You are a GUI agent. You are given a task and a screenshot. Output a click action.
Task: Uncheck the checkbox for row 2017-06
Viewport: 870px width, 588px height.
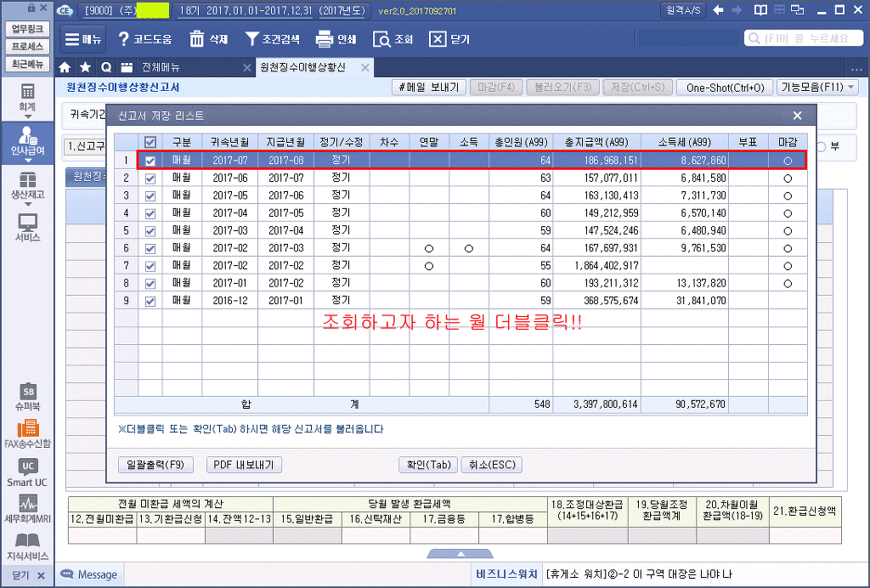(150, 178)
